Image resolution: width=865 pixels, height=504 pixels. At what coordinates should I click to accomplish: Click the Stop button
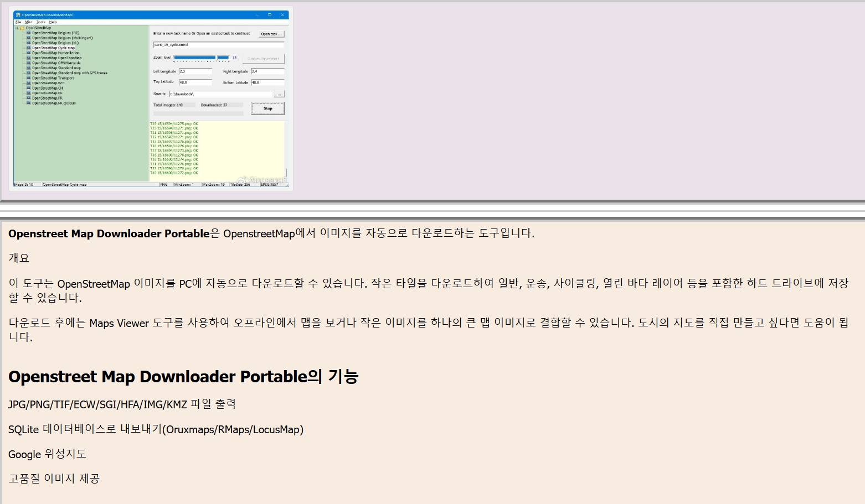pos(267,108)
